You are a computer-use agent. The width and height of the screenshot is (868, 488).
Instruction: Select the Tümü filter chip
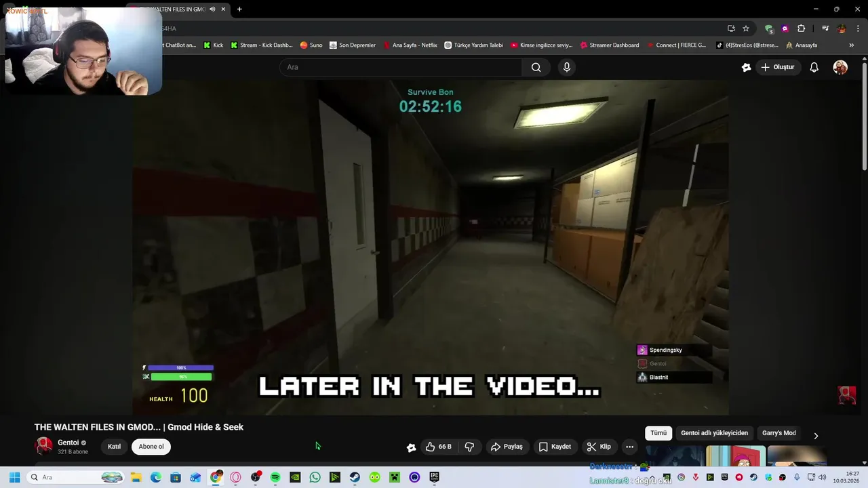(x=658, y=433)
